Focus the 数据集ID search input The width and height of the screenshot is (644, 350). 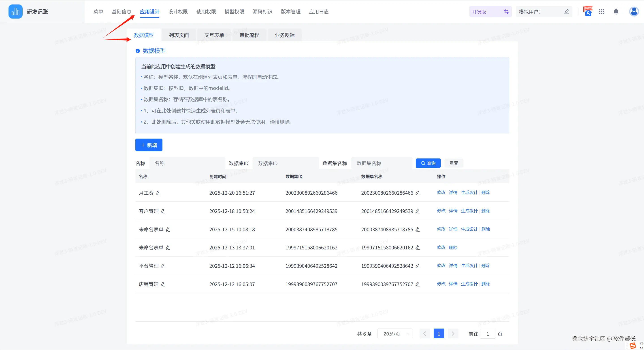tap(285, 163)
